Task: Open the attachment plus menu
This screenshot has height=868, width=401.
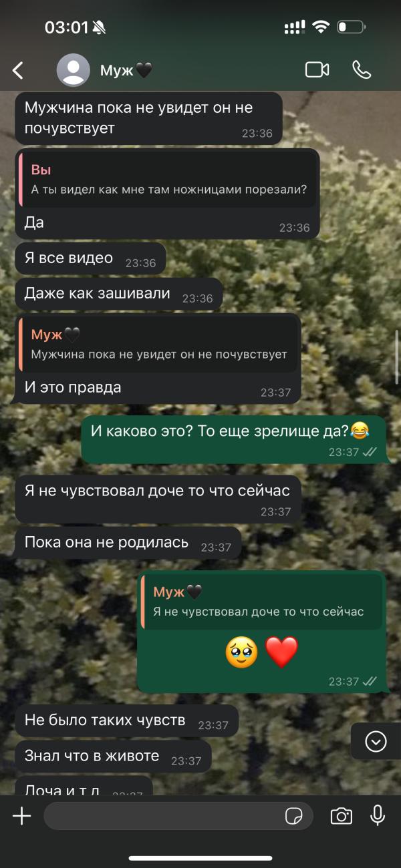Action: [x=22, y=815]
